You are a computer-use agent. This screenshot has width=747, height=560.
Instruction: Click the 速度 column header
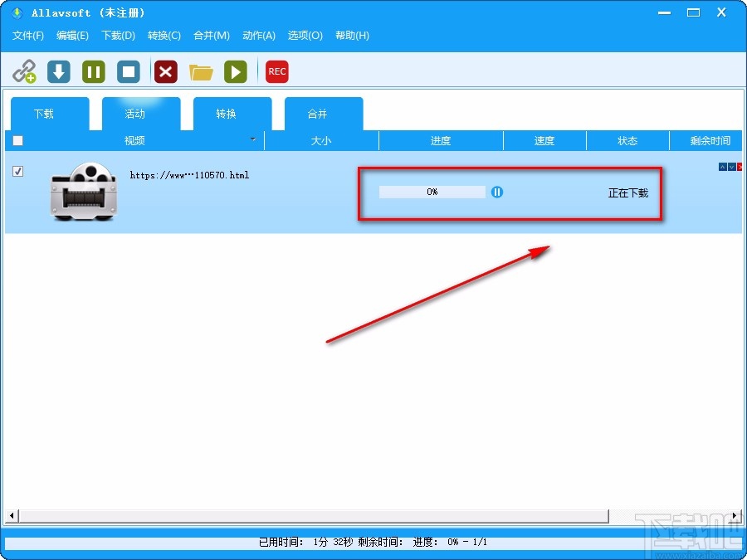tap(544, 140)
